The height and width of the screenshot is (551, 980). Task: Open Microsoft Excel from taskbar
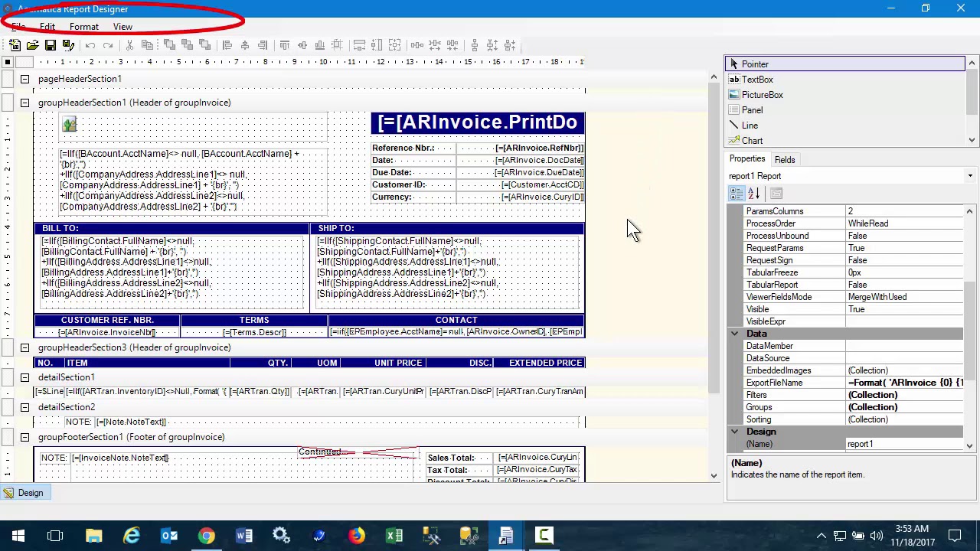394,536
